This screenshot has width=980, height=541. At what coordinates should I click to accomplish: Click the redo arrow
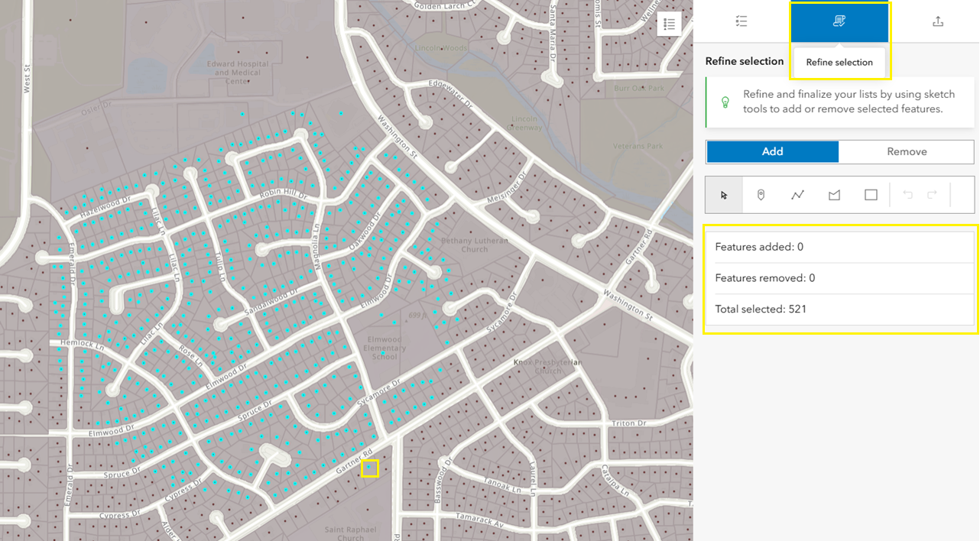click(x=932, y=195)
